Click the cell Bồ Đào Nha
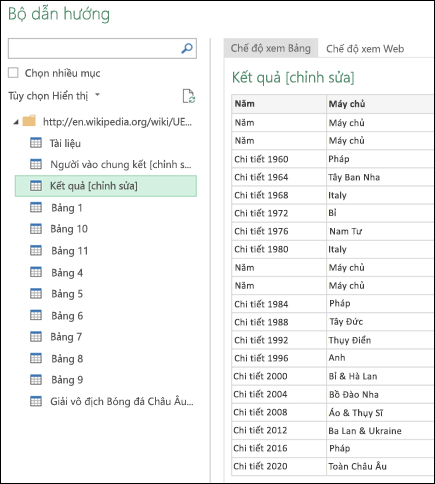Image resolution: width=435 pixels, height=484 pixels. tap(380, 394)
